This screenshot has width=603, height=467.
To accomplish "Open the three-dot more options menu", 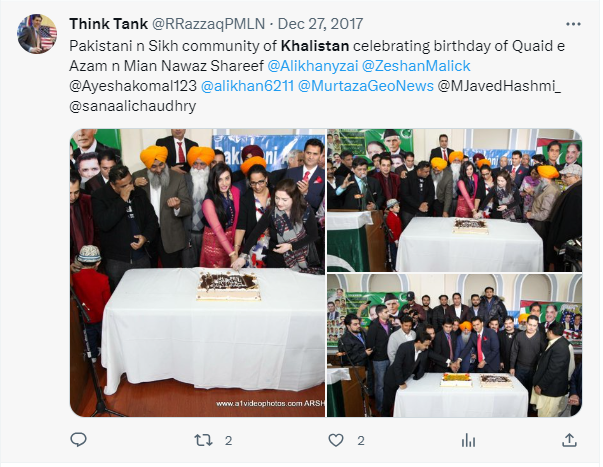I will pyautogui.click(x=573, y=24).
